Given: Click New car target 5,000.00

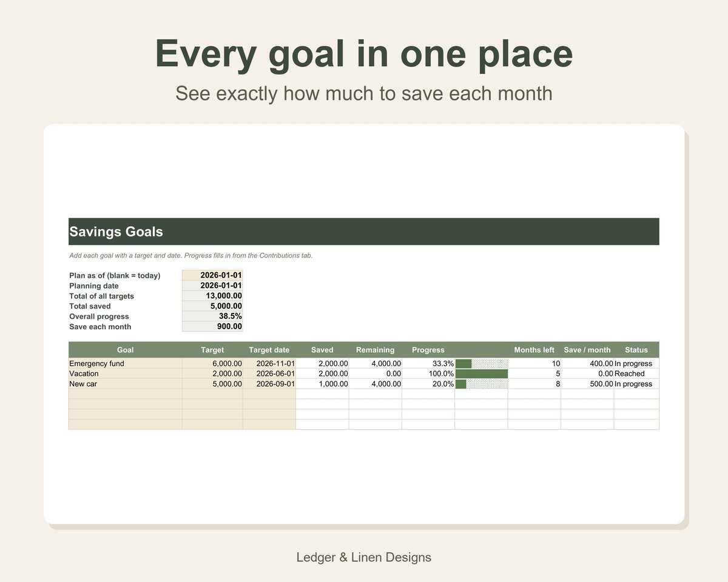Looking at the screenshot, I should (x=212, y=384).
